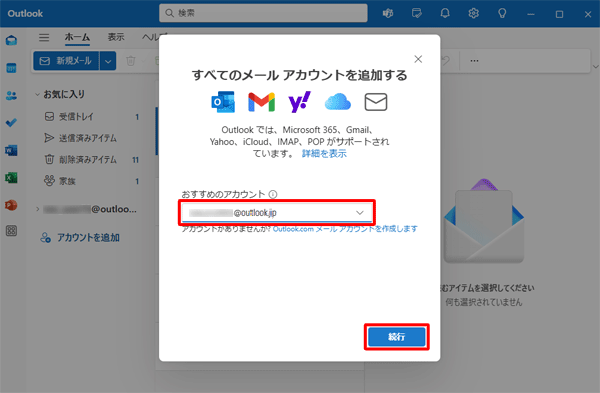Screen dimensions: 600x393
Task: Launch Excel from sidebar
Action: (11, 178)
